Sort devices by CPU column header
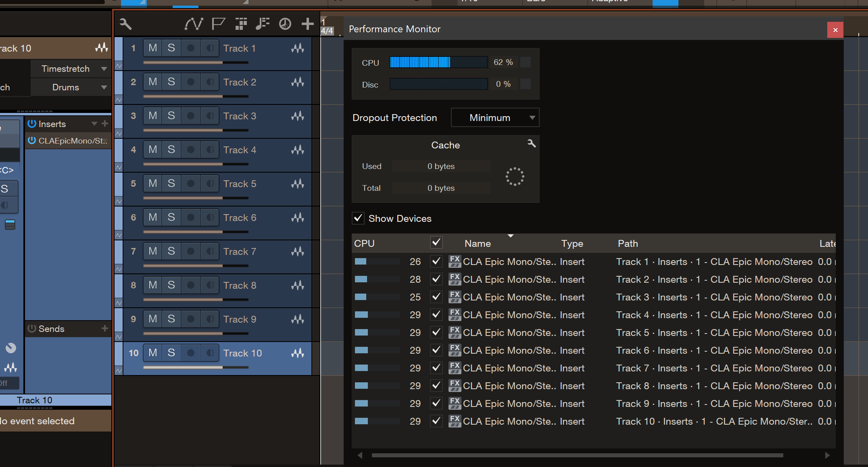Image resolution: width=868 pixels, height=467 pixels. pyautogui.click(x=364, y=244)
